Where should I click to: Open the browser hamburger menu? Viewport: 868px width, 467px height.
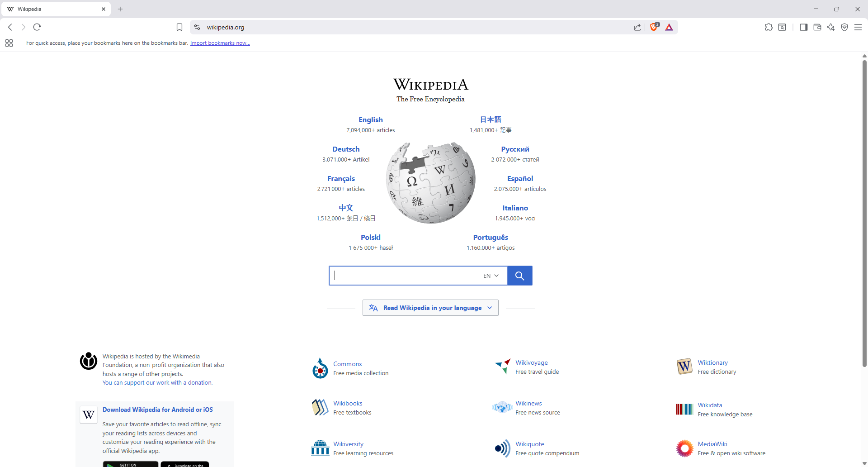pyautogui.click(x=858, y=27)
